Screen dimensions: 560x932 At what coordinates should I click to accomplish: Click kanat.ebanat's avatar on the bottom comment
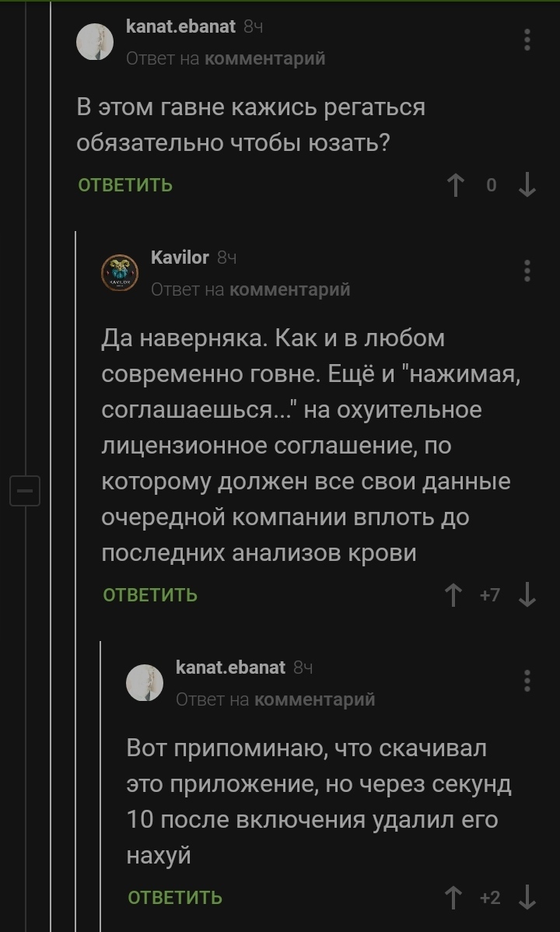pos(145,682)
